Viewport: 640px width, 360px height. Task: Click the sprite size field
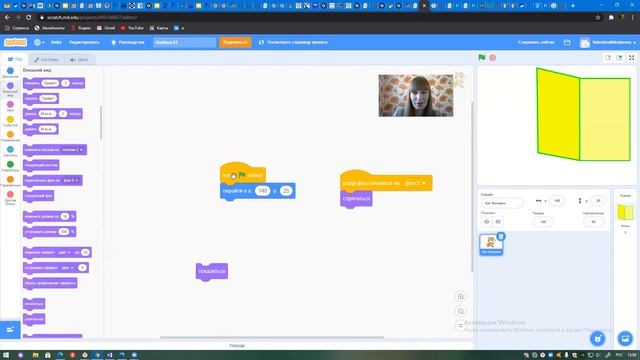(x=543, y=222)
